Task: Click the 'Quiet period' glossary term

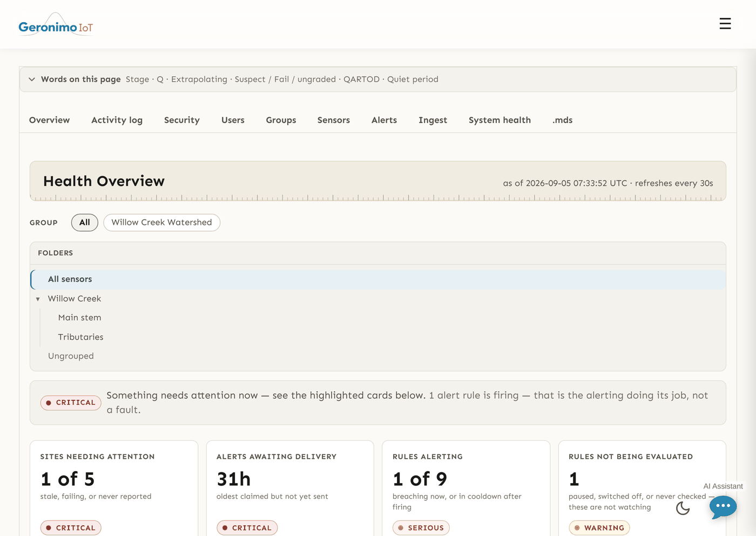Action: [413, 79]
